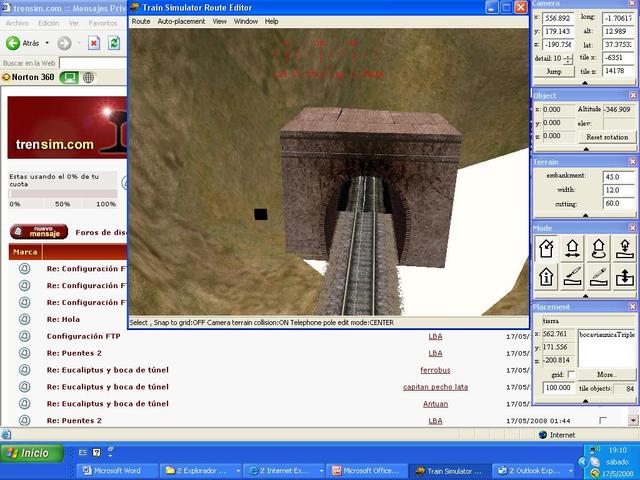Adjust the detail spinner in Camera panel
The height and width of the screenshot is (480, 640).
(568, 59)
